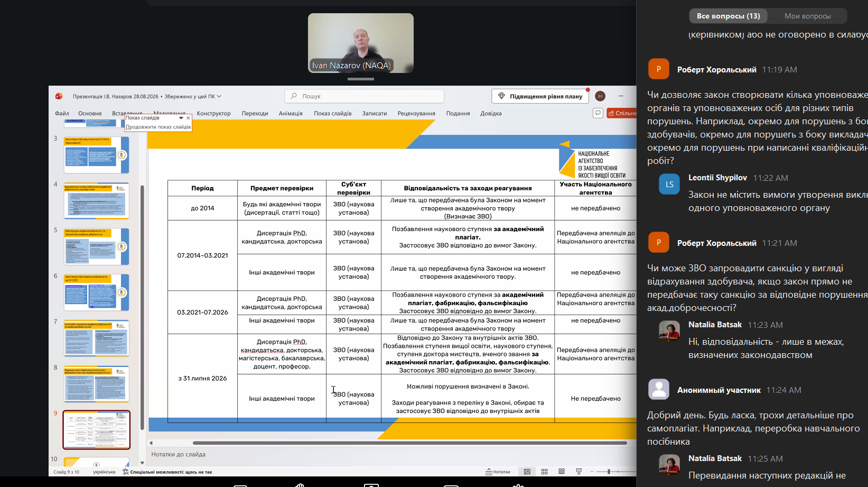Open the Анімація ribbon tab
Viewport: 868px width, 487px height.
tap(291, 113)
